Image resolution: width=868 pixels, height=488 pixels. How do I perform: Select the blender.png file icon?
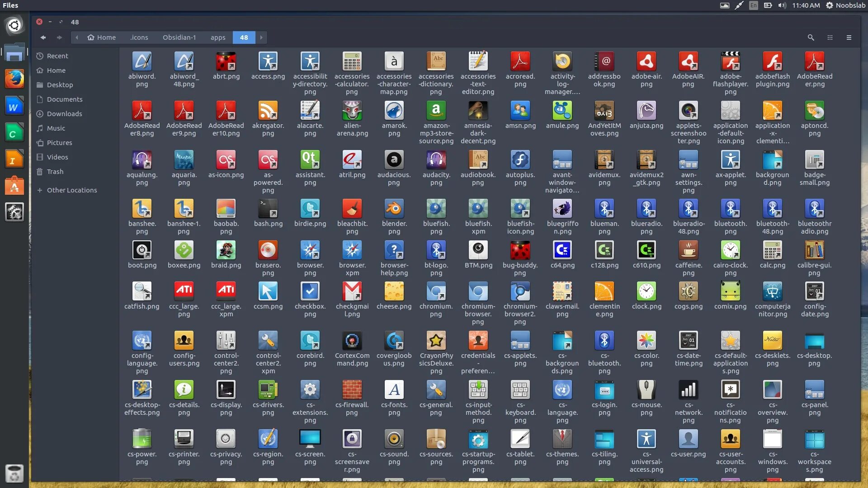(394, 209)
